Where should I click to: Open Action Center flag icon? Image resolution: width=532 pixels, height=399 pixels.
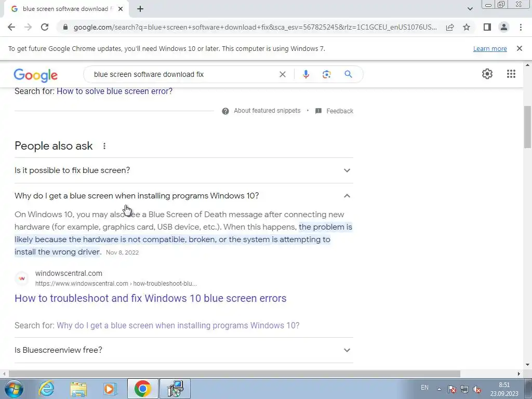pos(451,389)
